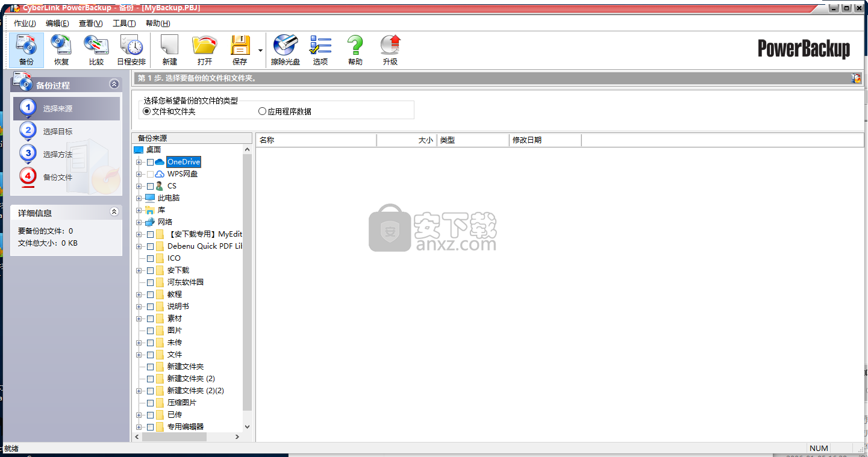The image size is (868, 457).
Task: Select the OneDrive cloud icon
Action: tap(160, 162)
